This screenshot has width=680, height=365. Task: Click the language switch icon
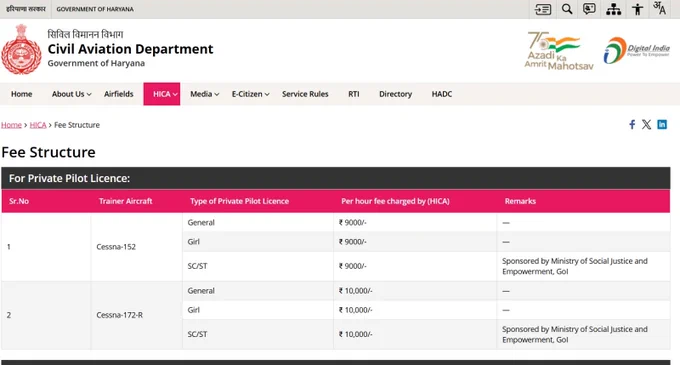click(x=660, y=8)
